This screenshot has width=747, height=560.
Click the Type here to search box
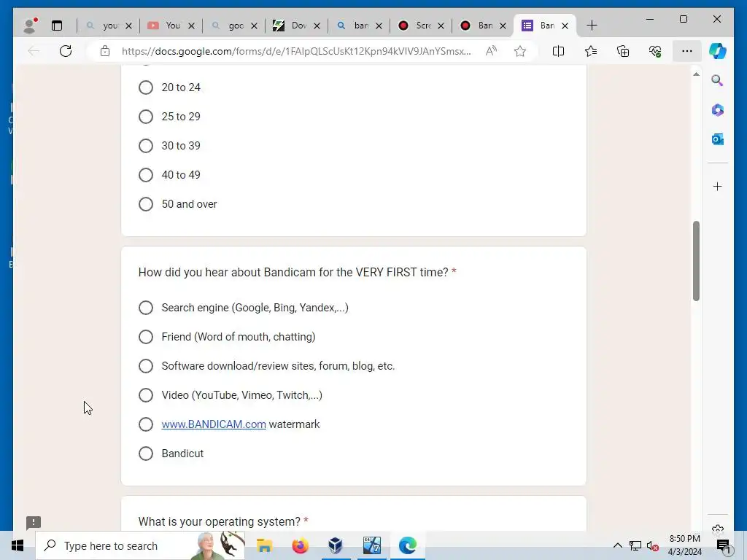(x=141, y=545)
